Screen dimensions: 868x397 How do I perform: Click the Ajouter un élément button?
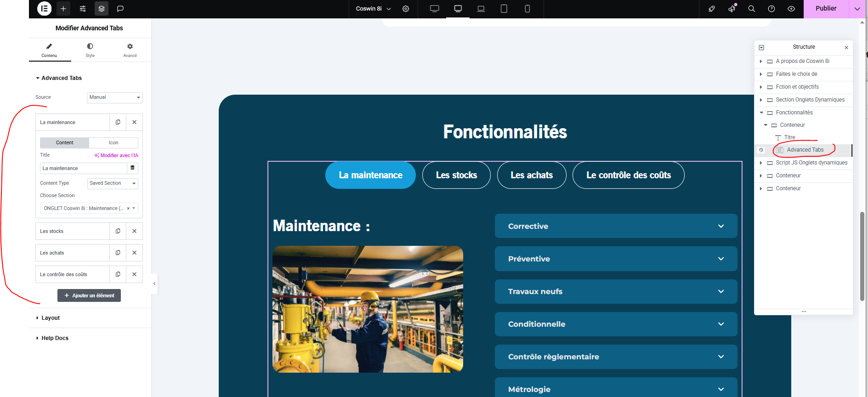(89, 295)
